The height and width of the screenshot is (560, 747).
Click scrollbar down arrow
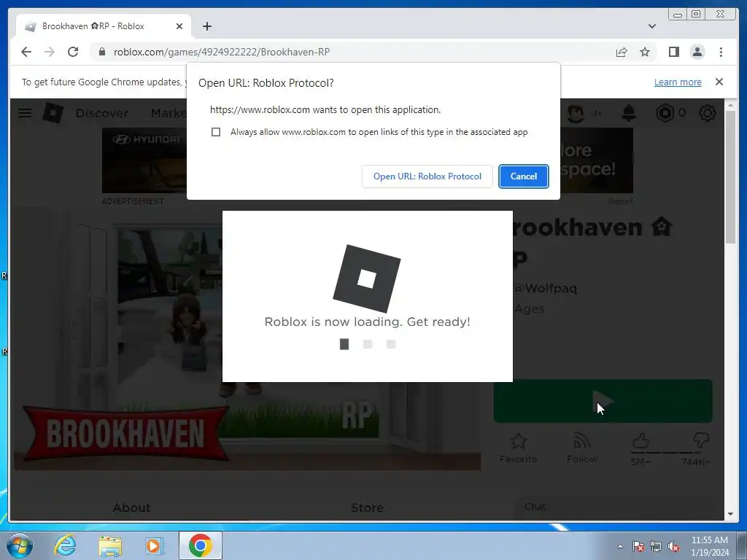point(730,514)
